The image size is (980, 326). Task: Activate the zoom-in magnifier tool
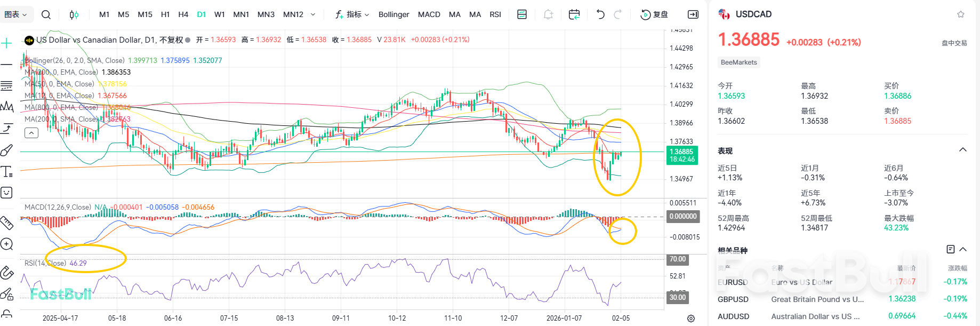pos(6,244)
